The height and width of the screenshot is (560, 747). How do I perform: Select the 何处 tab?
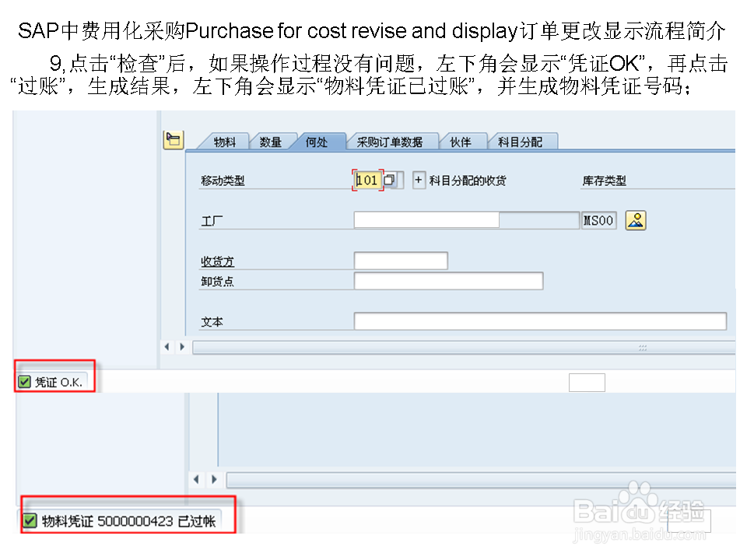tap(317, 142)
